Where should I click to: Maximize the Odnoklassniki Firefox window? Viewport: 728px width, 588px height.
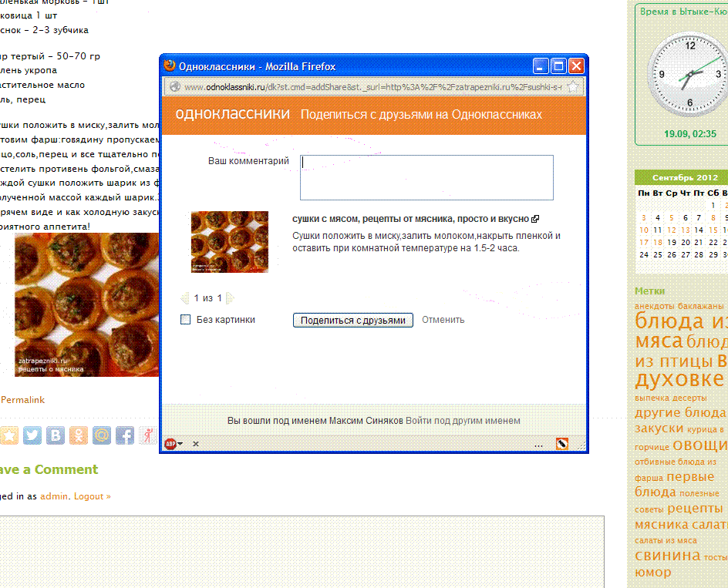tap(558, 66)
